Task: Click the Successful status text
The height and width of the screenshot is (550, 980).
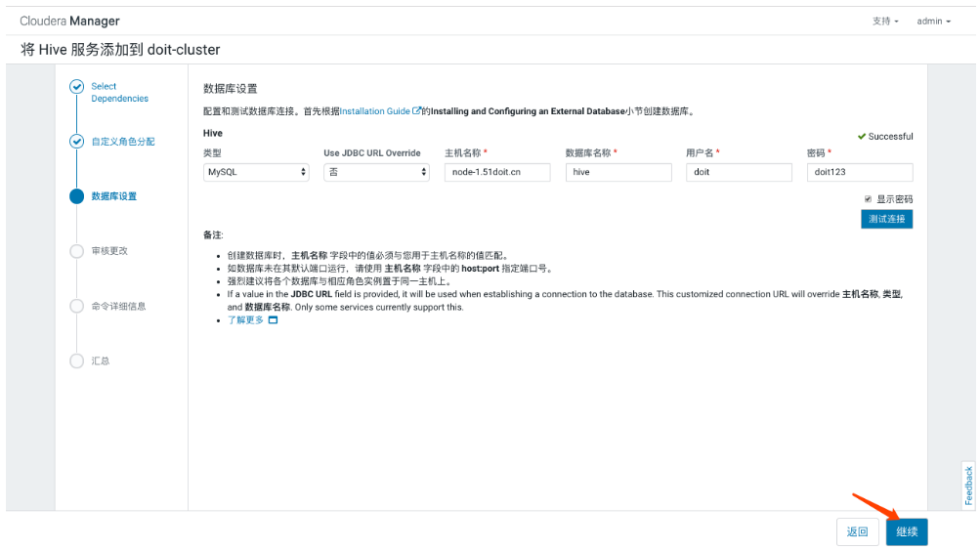Action: [891, 136]
